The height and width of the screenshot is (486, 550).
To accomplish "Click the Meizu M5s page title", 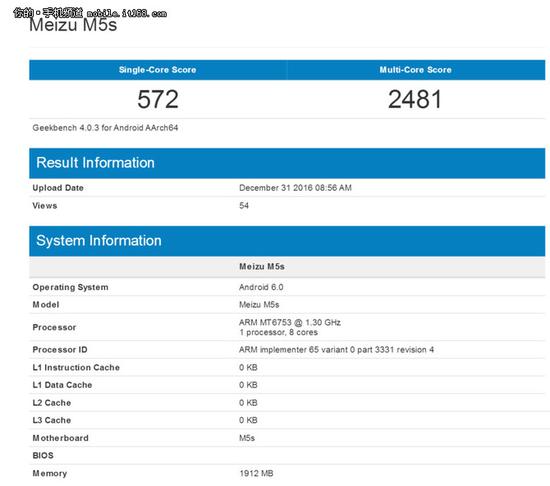I will pyautogui.click(x=73, y=25).
